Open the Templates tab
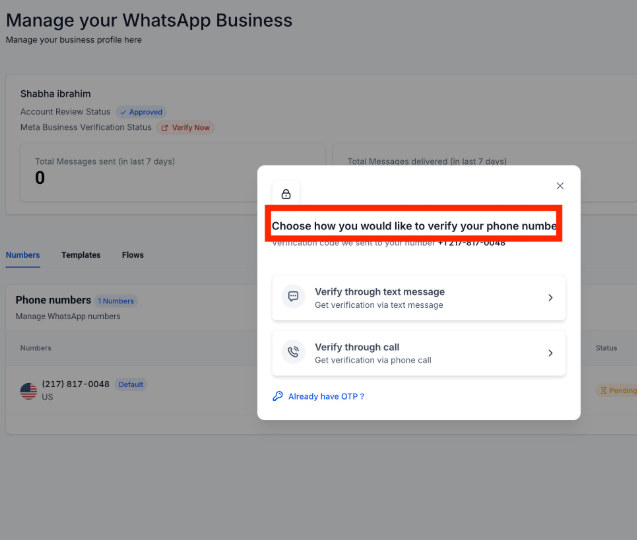This screenshot has height=540, width=637. 81,255
